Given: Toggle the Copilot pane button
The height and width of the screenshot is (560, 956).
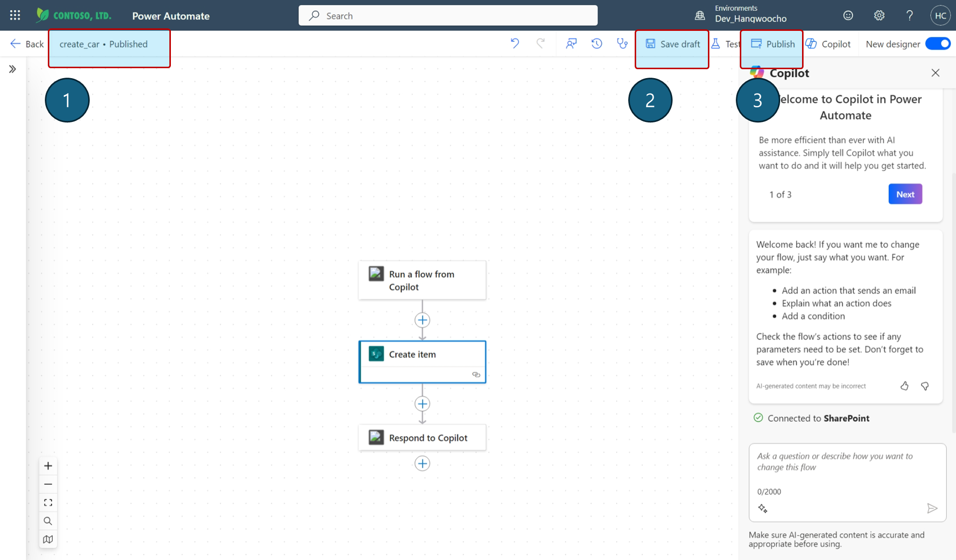Looking at the screenshot, I should [x=828, y=44].
